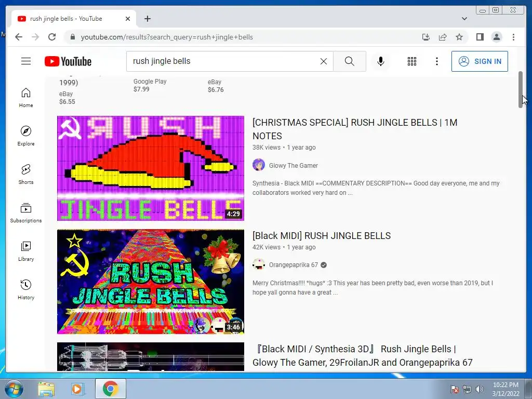Bookmark this page with star icon

pos(459,37)
